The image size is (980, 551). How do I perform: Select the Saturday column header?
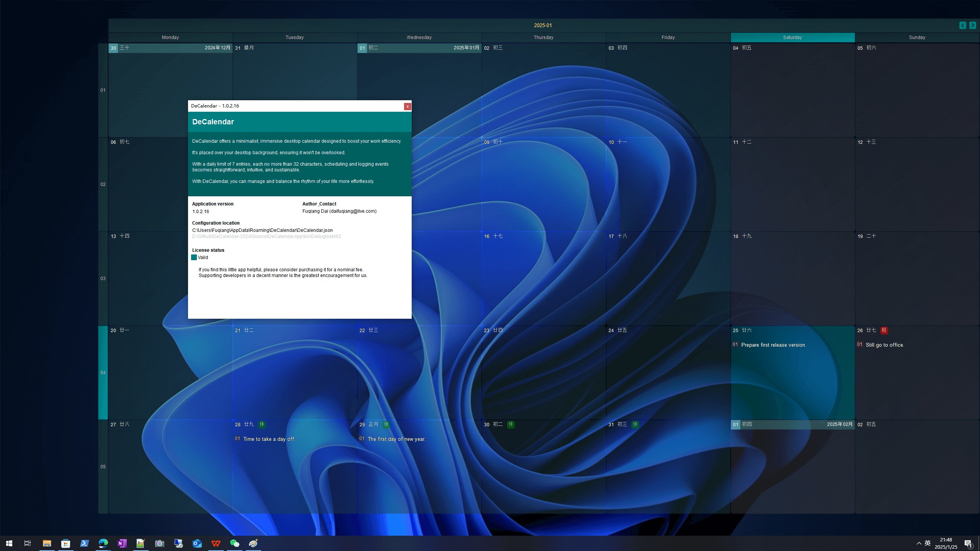coord(792,37)
